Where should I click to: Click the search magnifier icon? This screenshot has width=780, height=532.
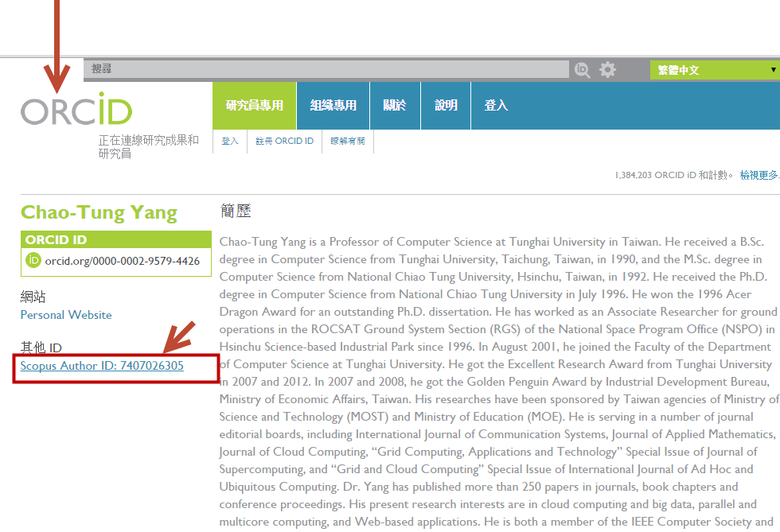[582, 70]
